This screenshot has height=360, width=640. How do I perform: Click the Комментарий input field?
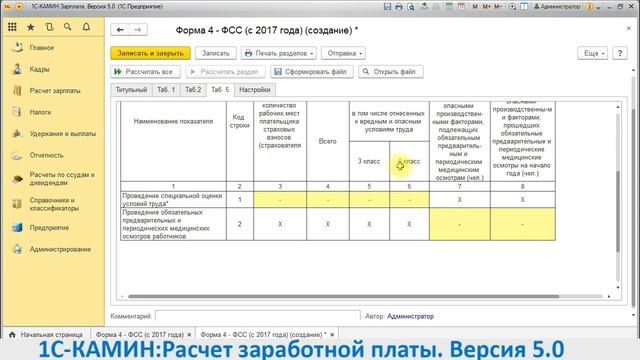click(258, 316)
